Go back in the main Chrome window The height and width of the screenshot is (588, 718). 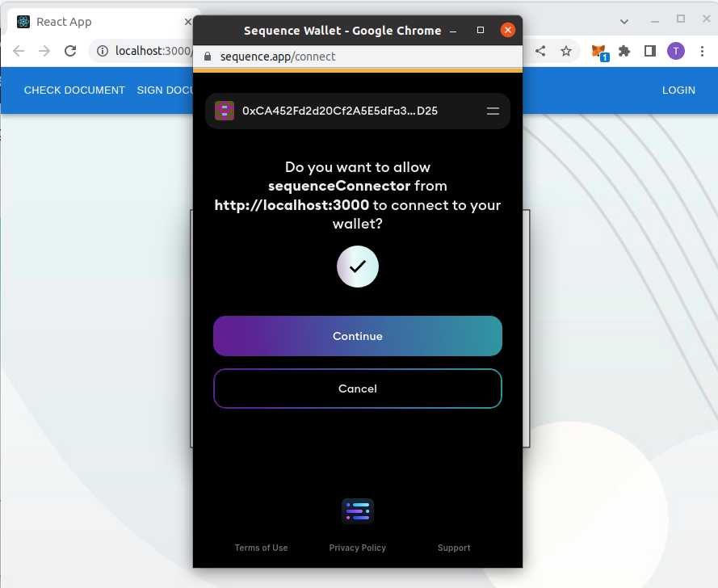[19, 51]
